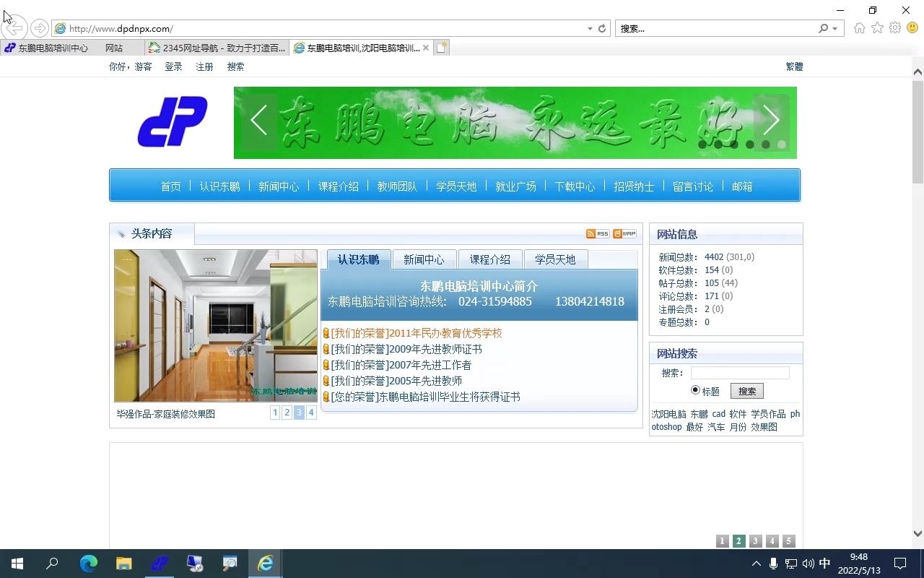Expand hidden icons with the tray chevron
The image size is (924, 578).
pos(756,564)
